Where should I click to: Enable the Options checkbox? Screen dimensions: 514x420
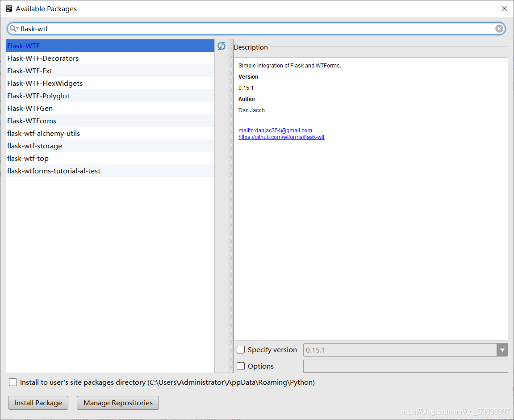241,366
